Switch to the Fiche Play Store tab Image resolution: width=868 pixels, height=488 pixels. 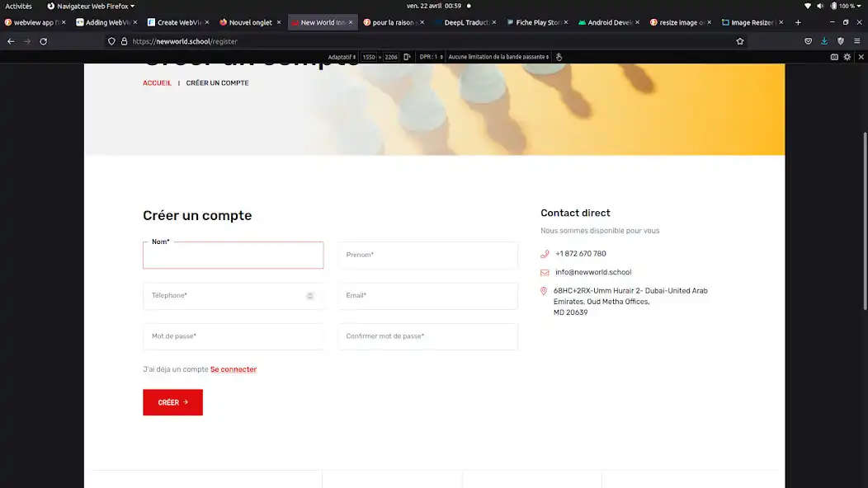tap(537, 23)
